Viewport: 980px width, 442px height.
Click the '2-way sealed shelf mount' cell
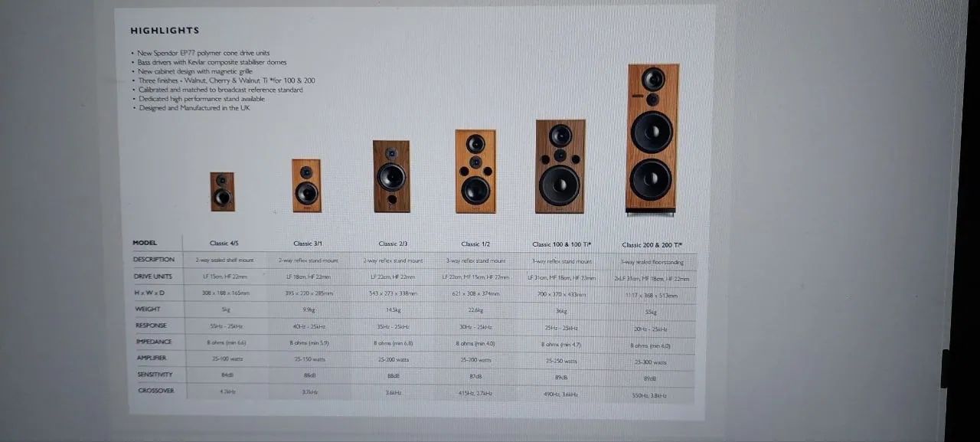coord(224,260)
